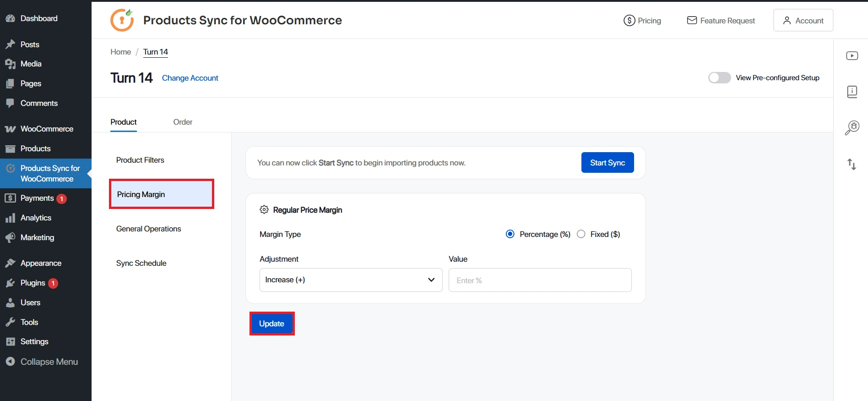Click the Analytics bar chart icon

tap(10, 218)
